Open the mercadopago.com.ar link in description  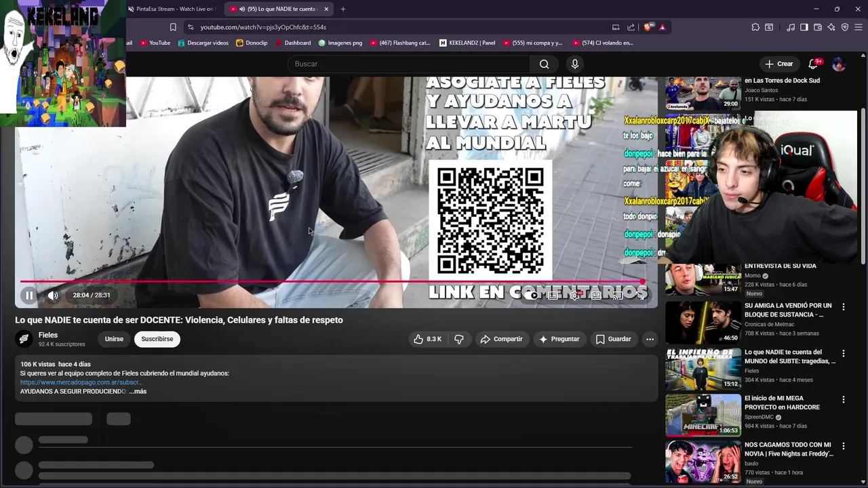(x=81, y=382)
